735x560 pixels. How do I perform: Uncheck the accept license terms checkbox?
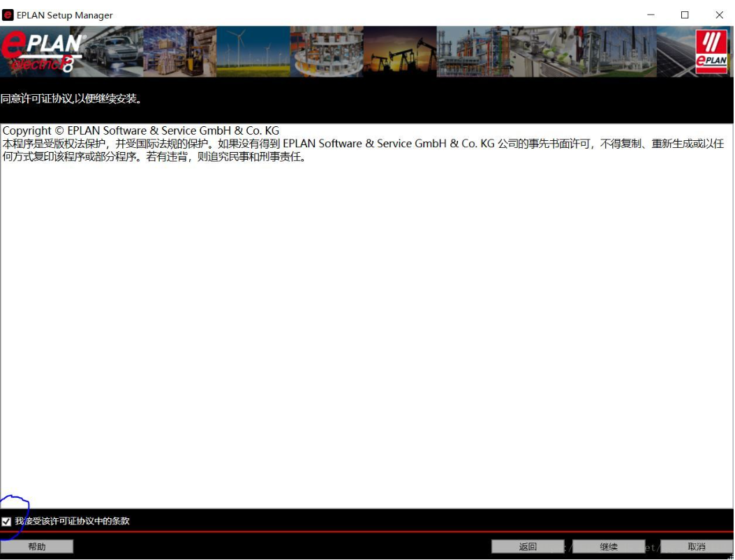6,521
